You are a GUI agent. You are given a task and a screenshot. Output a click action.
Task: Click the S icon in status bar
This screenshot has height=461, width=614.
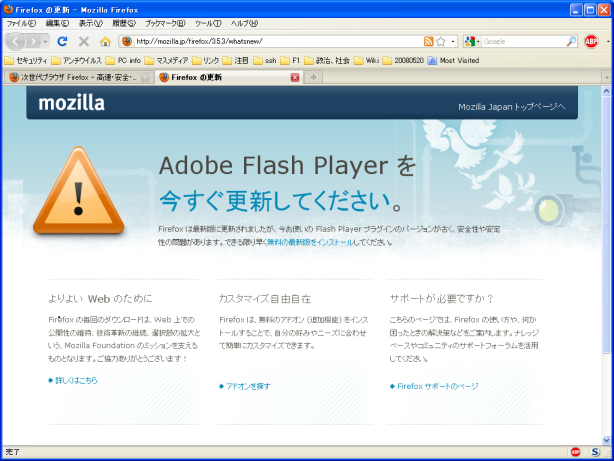tap(595, 452)
